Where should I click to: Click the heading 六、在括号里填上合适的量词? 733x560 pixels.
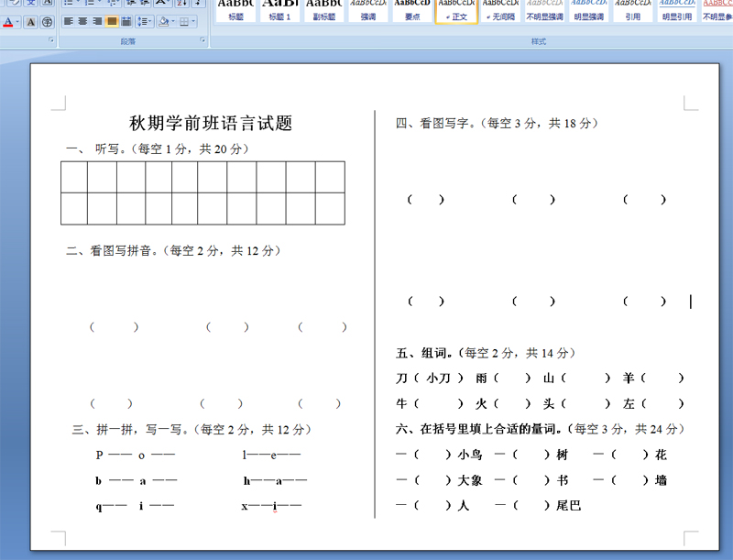coord(541,429)
